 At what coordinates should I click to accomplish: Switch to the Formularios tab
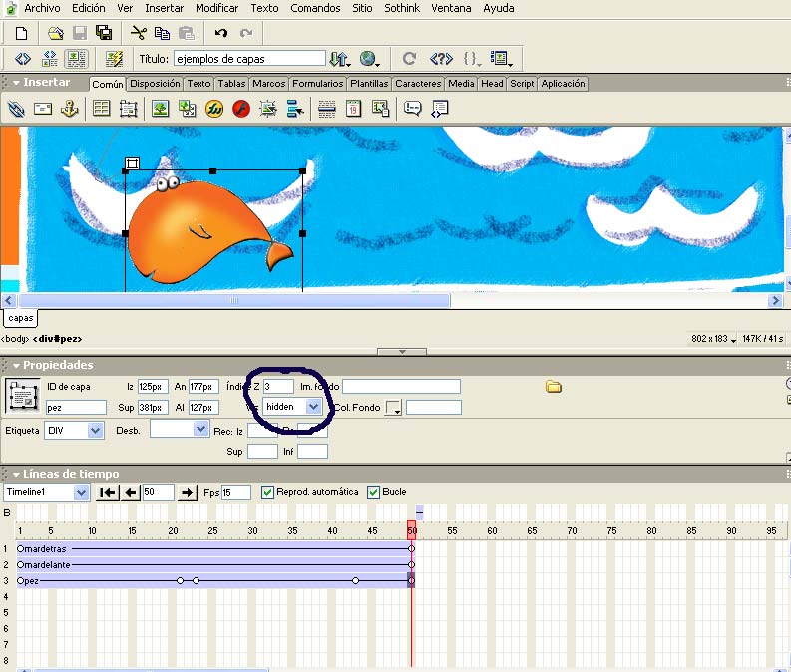pos(318,84)
